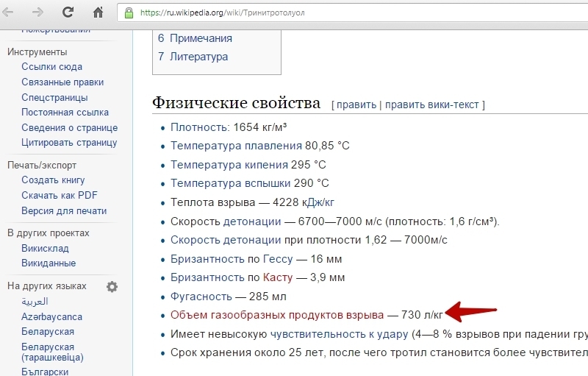Select Скачать как PDF sidebar option
588x376 pixels.
[x=59, y=195]
